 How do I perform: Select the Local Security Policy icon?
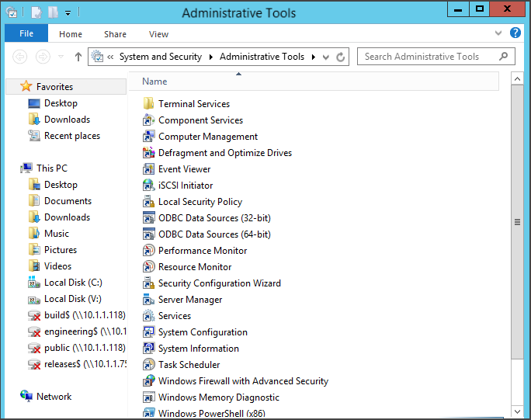[149, 201]
